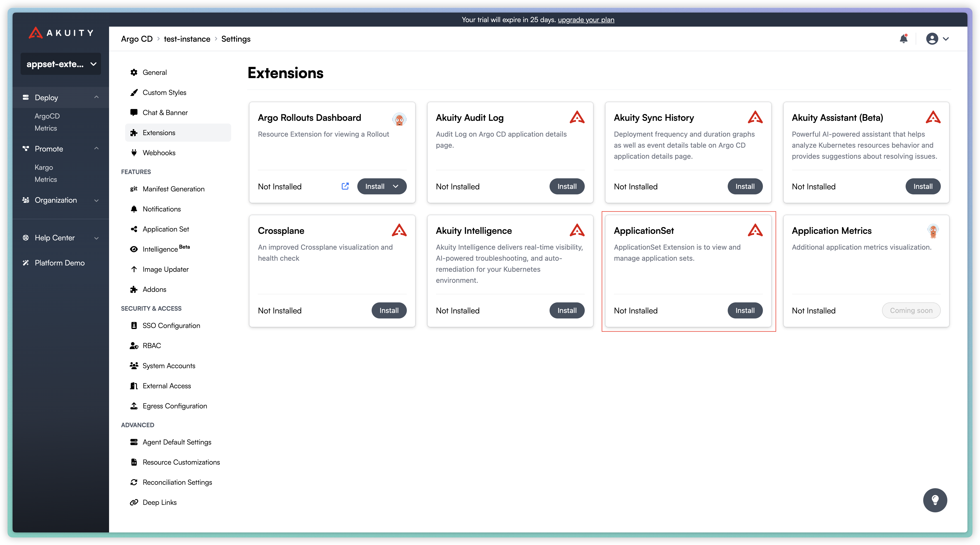Click the Addons puzzle icon
This screenshot has height=545, width=980.
click(134, 289)
